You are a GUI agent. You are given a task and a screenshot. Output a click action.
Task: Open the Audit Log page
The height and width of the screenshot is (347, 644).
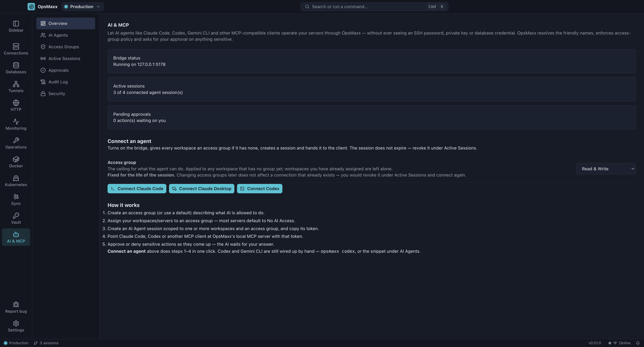point(66,82)
